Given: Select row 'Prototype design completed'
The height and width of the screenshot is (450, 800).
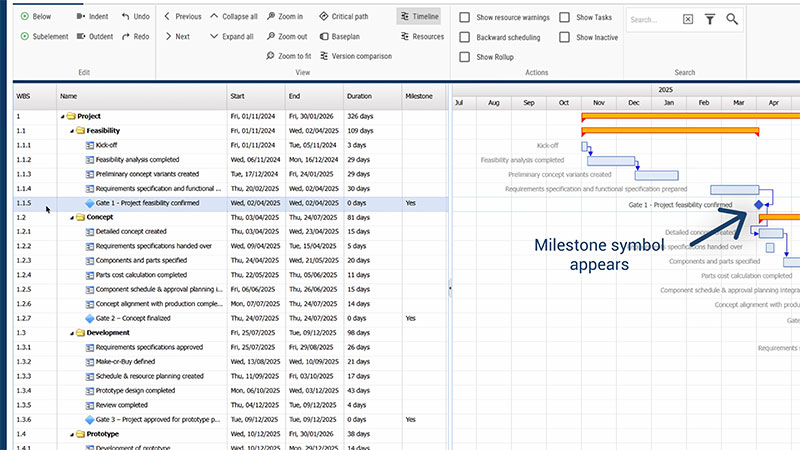Looking at the screenshot, I should (231, 391).
